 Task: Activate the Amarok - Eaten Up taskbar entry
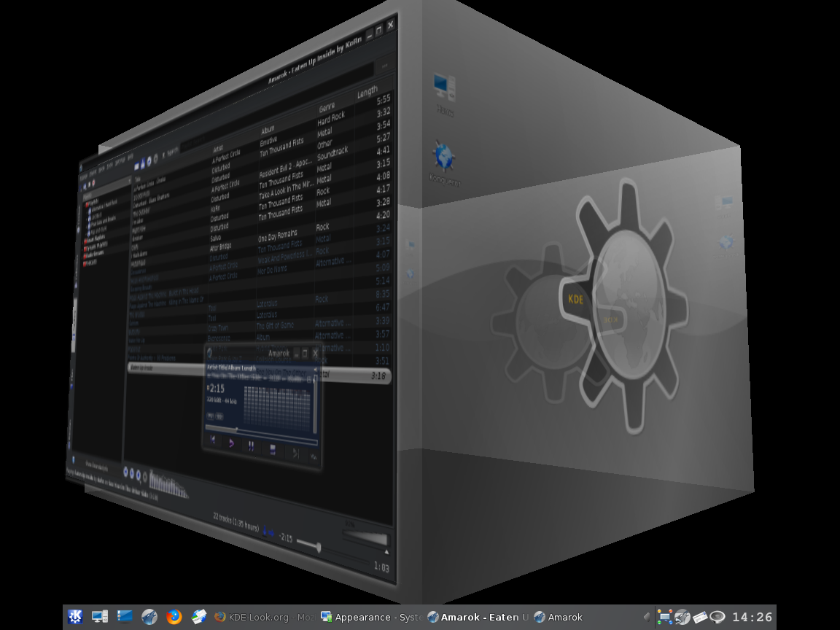478,617
